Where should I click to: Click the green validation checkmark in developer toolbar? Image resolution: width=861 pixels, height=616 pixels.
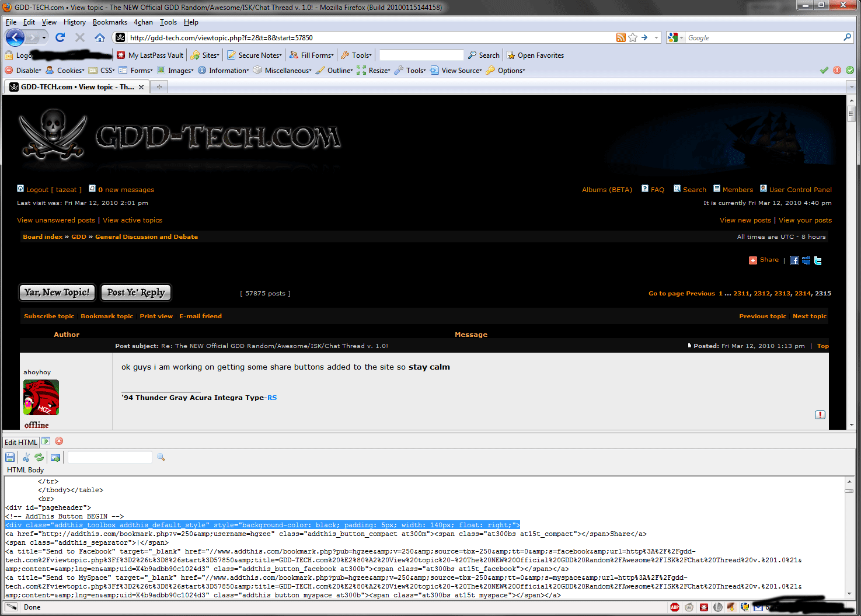click(x=824, y=70)
